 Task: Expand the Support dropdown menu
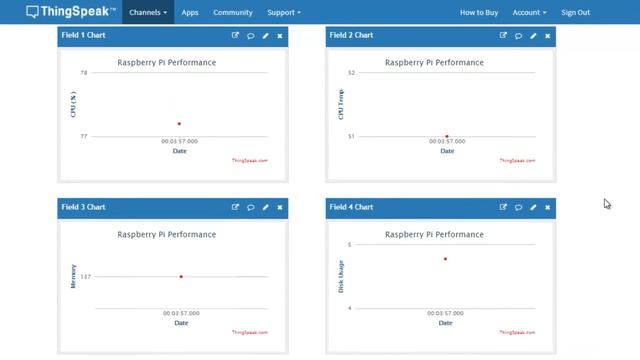coord(284,13)
